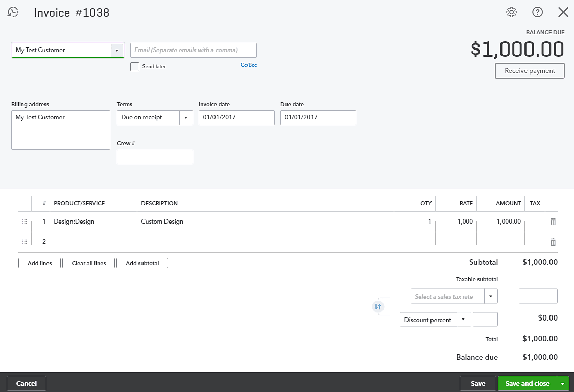
Task: Click the Add subtotal button
Action: [x=142, y=263]
